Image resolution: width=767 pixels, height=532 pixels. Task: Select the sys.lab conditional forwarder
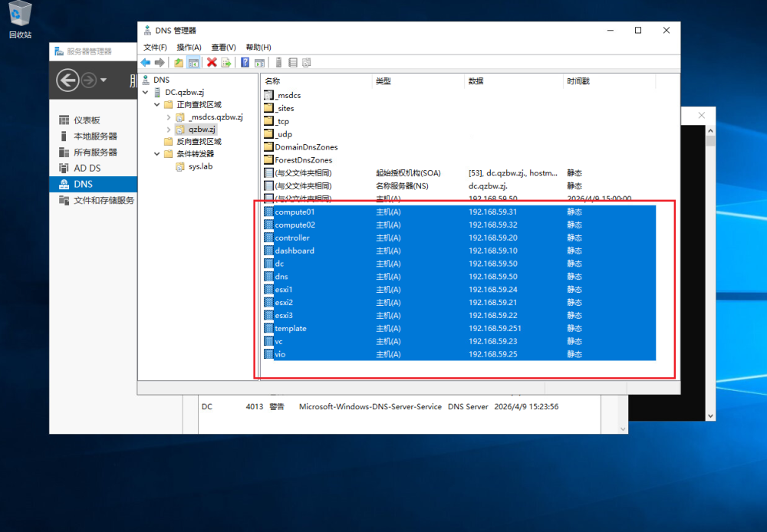(201, 166)
